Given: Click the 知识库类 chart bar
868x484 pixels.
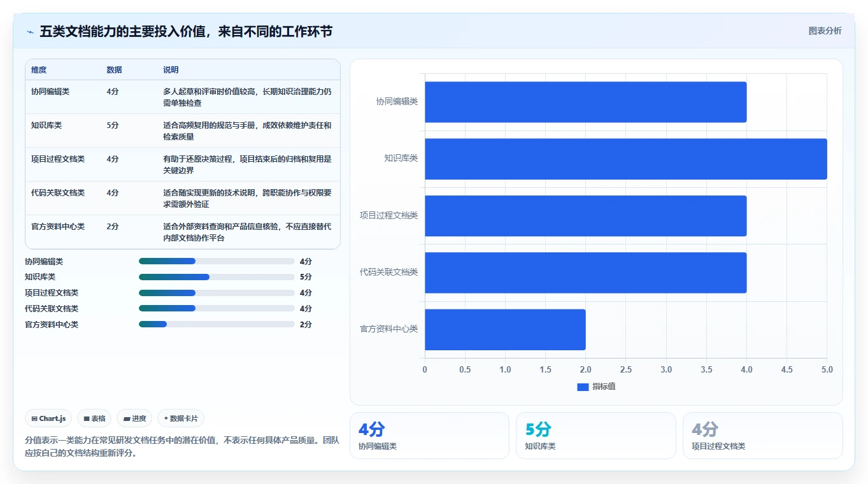Looking at the screenshot, I should point(626,159).
